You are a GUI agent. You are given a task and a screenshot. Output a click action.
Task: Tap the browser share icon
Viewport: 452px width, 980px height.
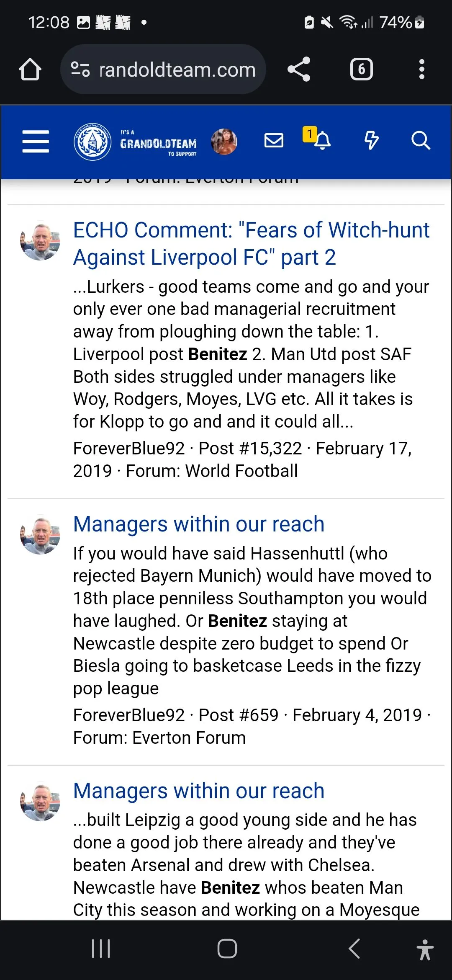(x=299, y=69)
